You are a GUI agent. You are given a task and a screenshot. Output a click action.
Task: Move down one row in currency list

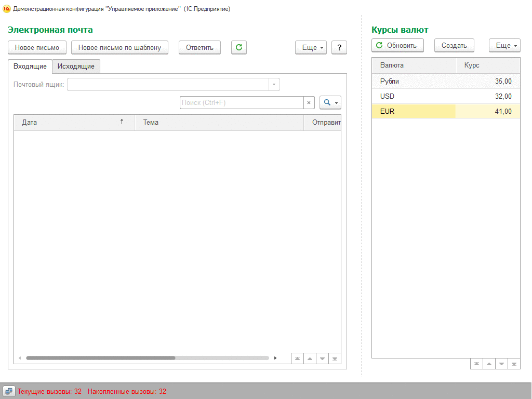[x=501, y=364]
